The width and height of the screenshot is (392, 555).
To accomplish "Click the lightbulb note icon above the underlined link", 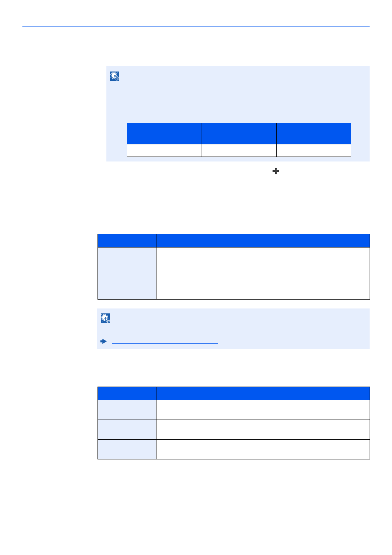I will coord(105,318).
